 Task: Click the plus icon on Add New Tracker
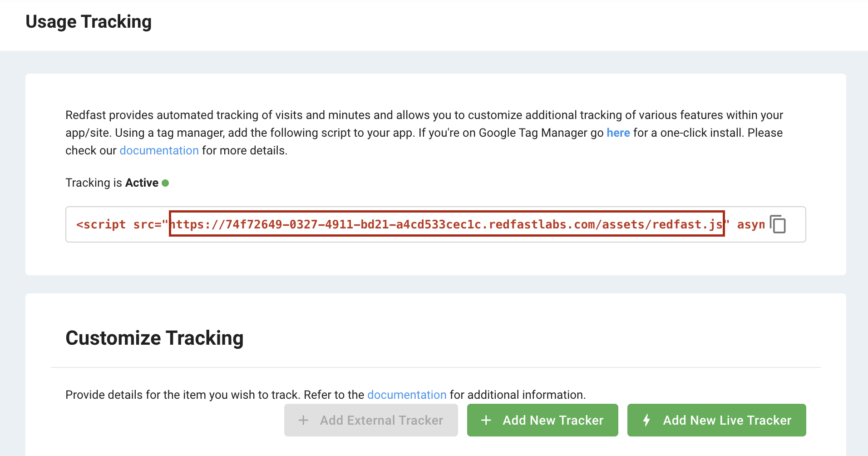pos(486,421)
